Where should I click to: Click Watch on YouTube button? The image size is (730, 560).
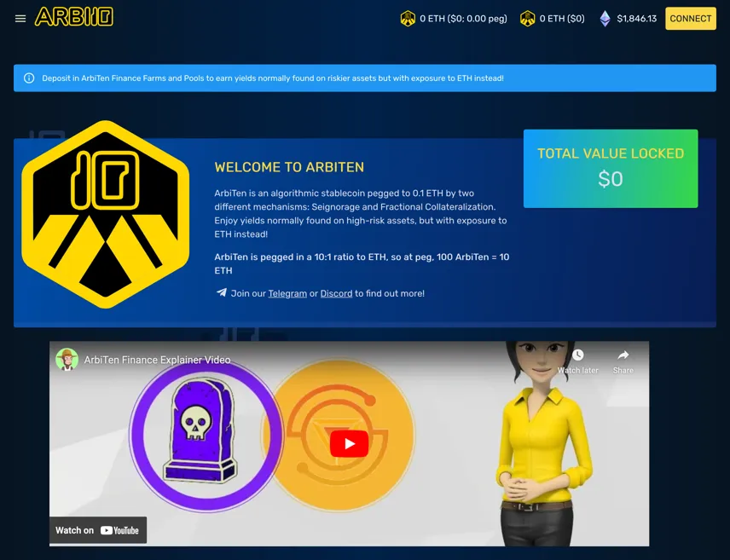pos(98,530)
